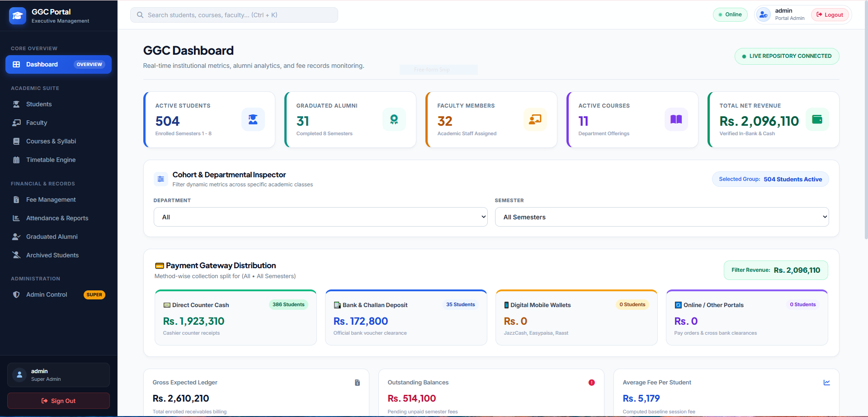Click the Digital Mobile Wallets phone icon
This screenshot has width=868, height=417.
(x=507, y=305)
